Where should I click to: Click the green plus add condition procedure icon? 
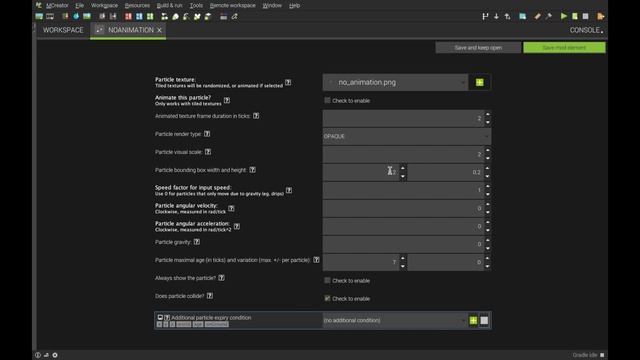[x=473, y=320]
